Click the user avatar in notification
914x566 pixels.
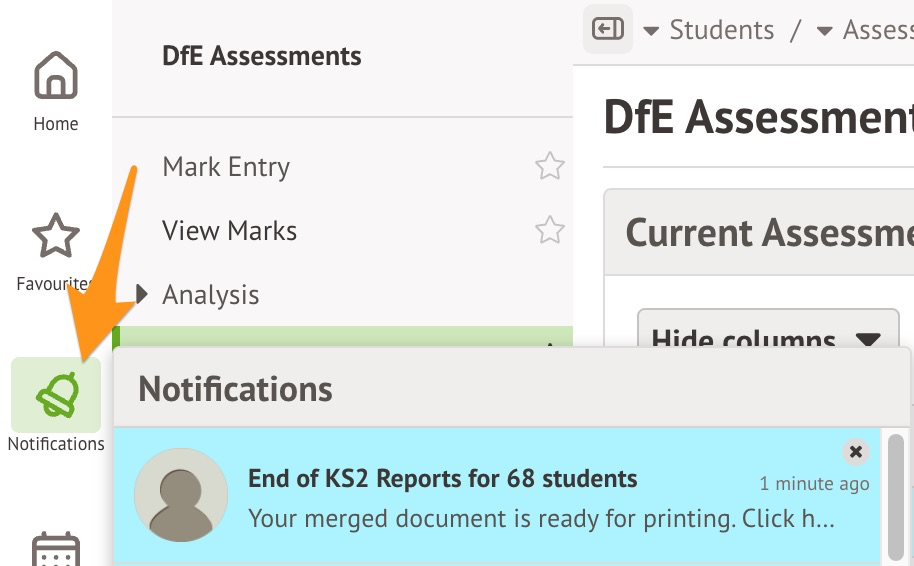click(181, 495)
